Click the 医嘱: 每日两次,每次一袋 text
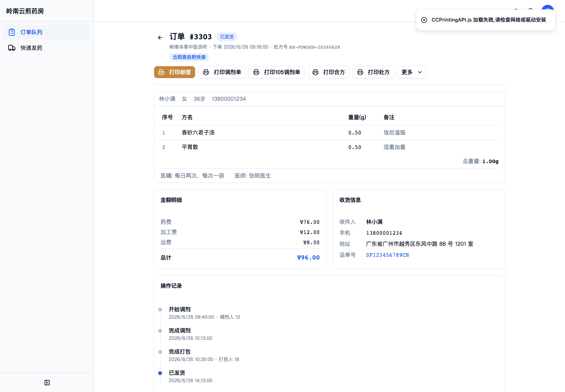The height and width of the screenshot is (392, 565). tap(192, 176)
